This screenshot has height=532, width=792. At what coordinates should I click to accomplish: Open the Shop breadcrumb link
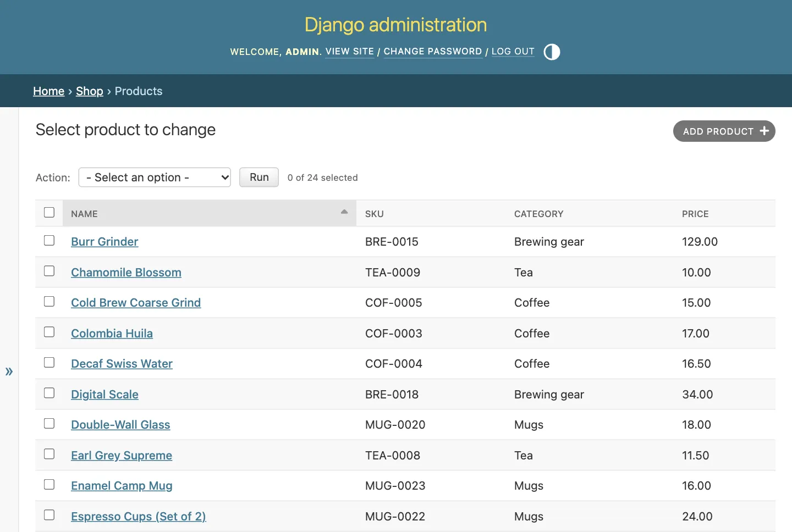point(90,91)
